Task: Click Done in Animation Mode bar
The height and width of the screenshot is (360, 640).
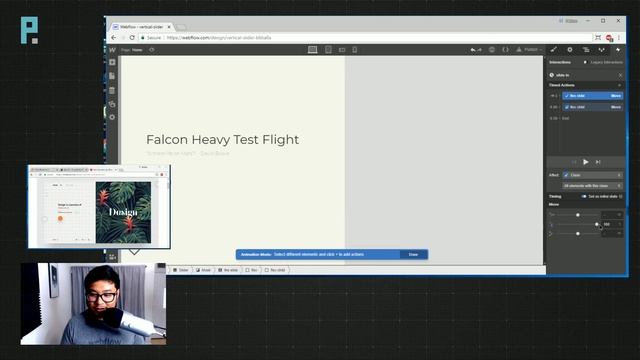Action: [413, 254]
